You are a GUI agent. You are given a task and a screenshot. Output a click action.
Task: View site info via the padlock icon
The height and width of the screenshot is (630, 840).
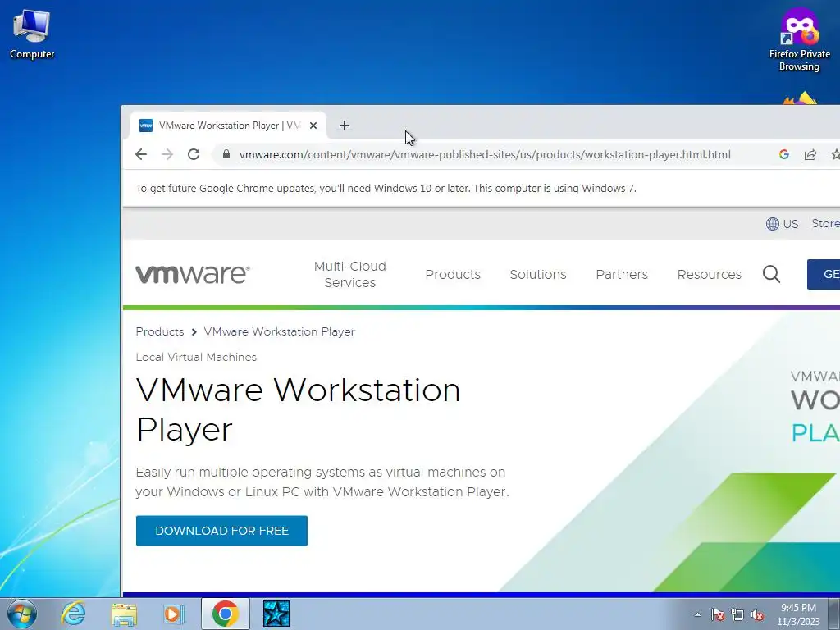226,154
